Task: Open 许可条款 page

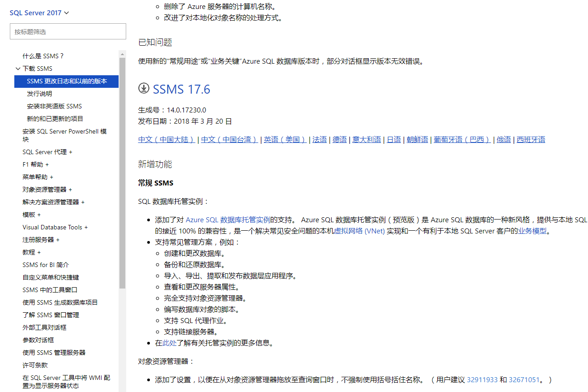Action: click(x=35, y=365)
